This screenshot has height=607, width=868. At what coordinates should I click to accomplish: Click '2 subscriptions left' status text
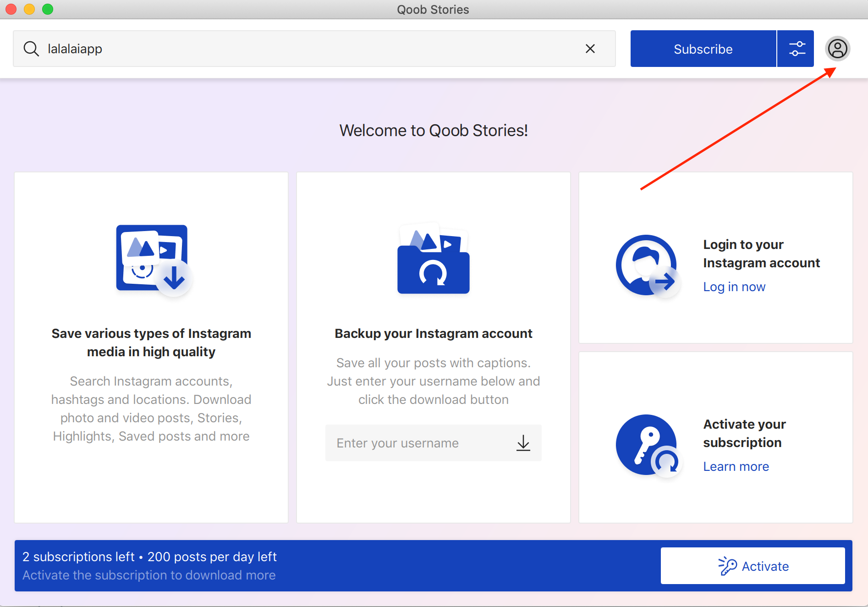pos(78,557)
